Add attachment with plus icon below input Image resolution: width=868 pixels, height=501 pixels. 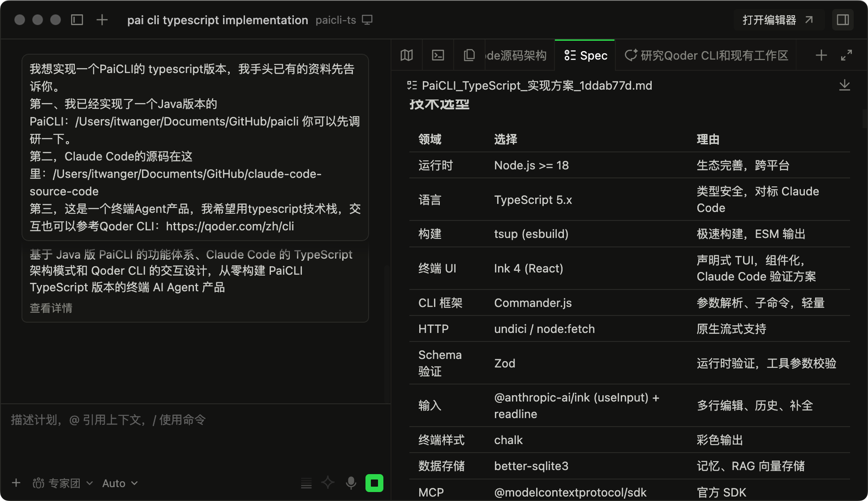point(16,483)
